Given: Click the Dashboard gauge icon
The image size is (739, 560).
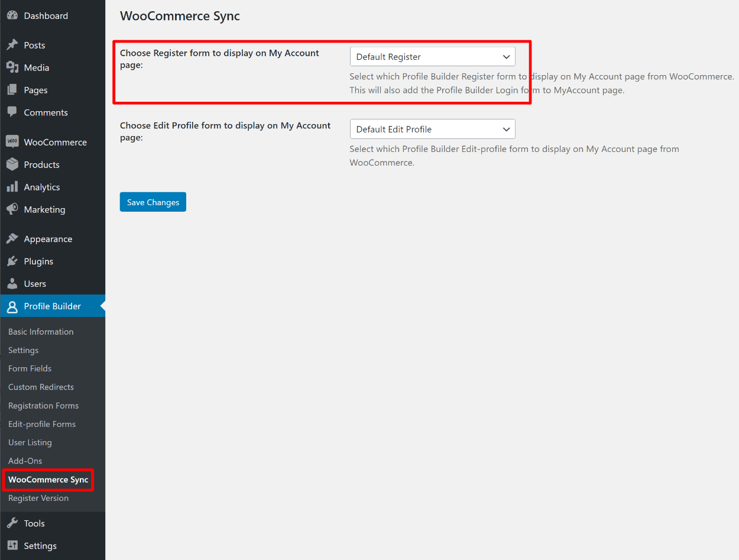Looking at the screenshot, I should (x=12, y=16).
